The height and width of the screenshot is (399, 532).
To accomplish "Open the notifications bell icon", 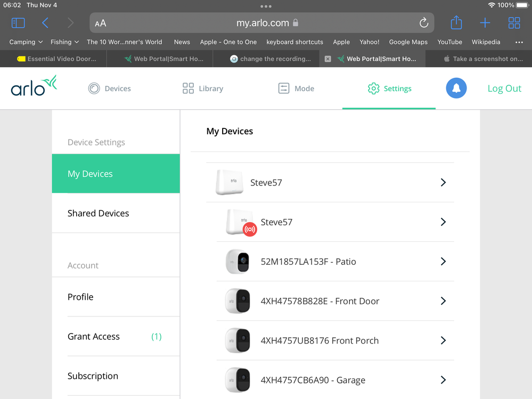I will tap(456, 88).
